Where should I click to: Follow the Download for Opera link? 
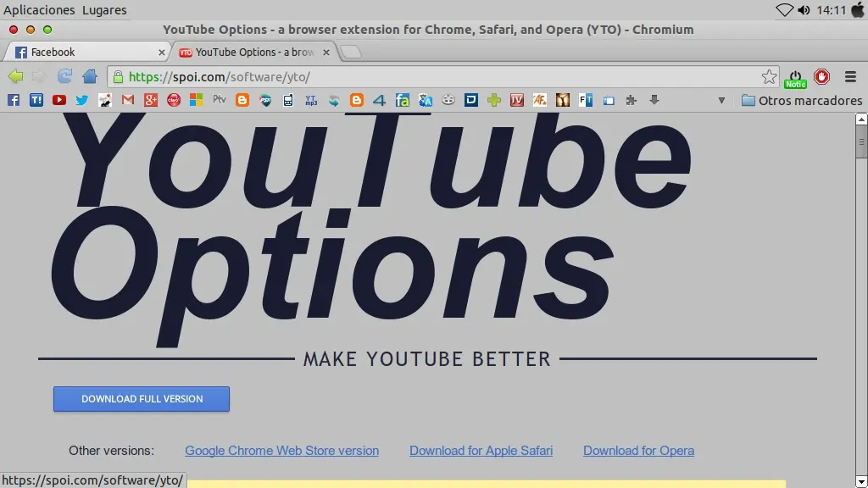(639, 451)
